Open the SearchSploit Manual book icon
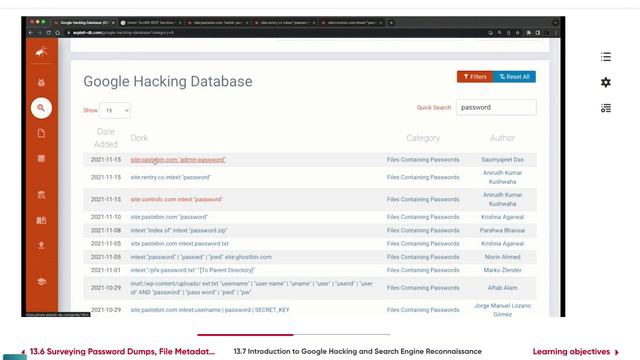640x360 pixels. click(41, 220)
